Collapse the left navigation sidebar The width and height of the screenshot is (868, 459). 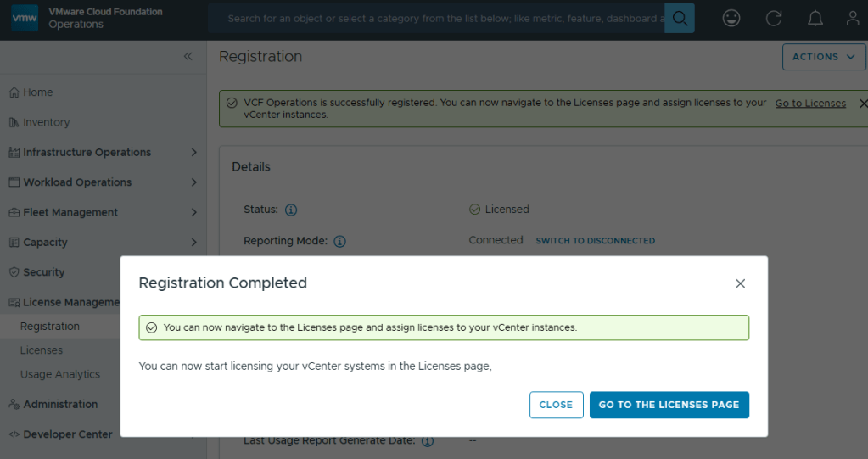click(188, 56)
